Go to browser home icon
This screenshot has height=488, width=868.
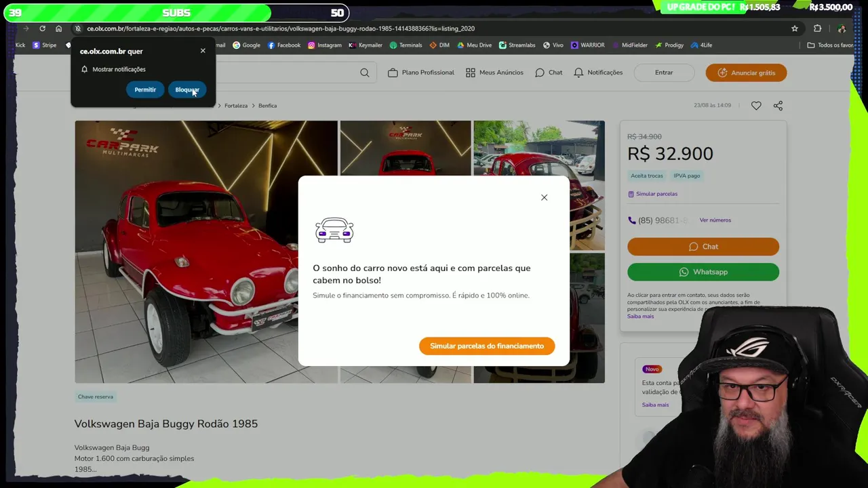coord(58,28)
